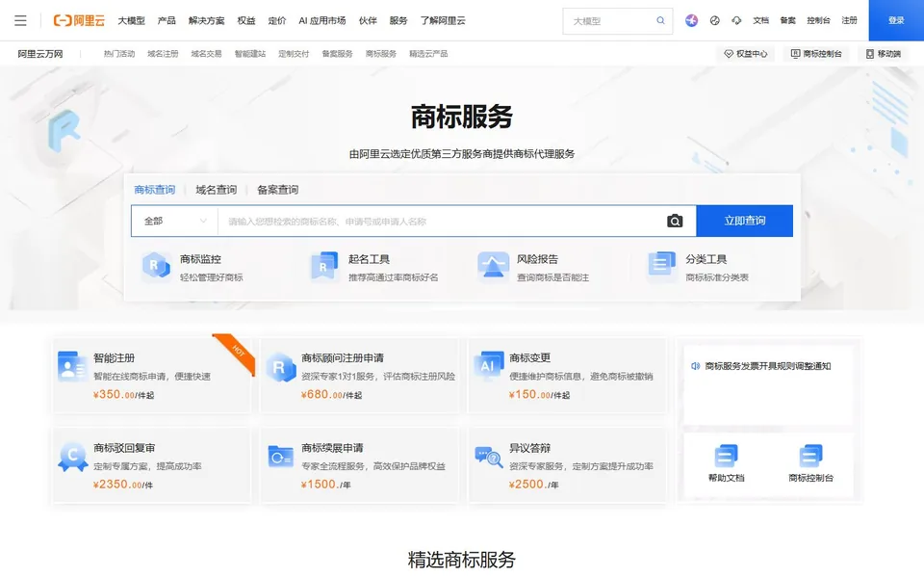Open the 起名工具 icon
The width and height of the screenshot is (924, 578).
pyautogui.click(x=324, y=267)
